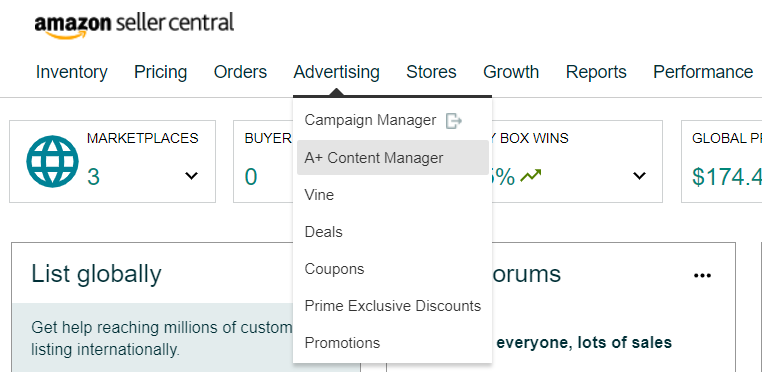762x372 pixels.
Task: Select A+ Content Manager from dropdown
Action: pyautogui.click(x=393, y=158)
